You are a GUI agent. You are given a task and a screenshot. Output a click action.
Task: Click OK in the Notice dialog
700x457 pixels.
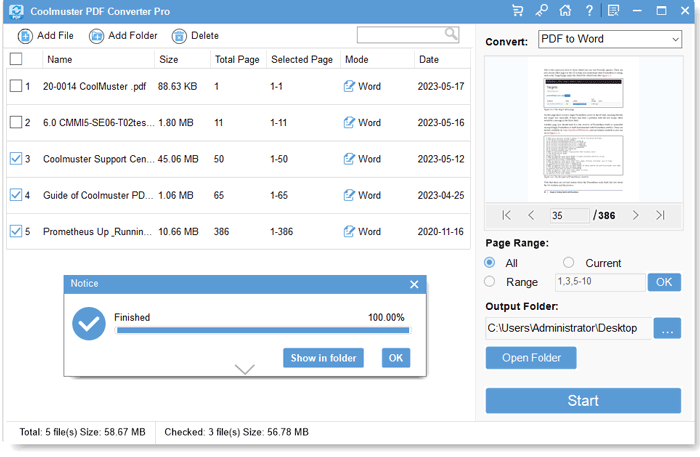click(x=396, y=358)
